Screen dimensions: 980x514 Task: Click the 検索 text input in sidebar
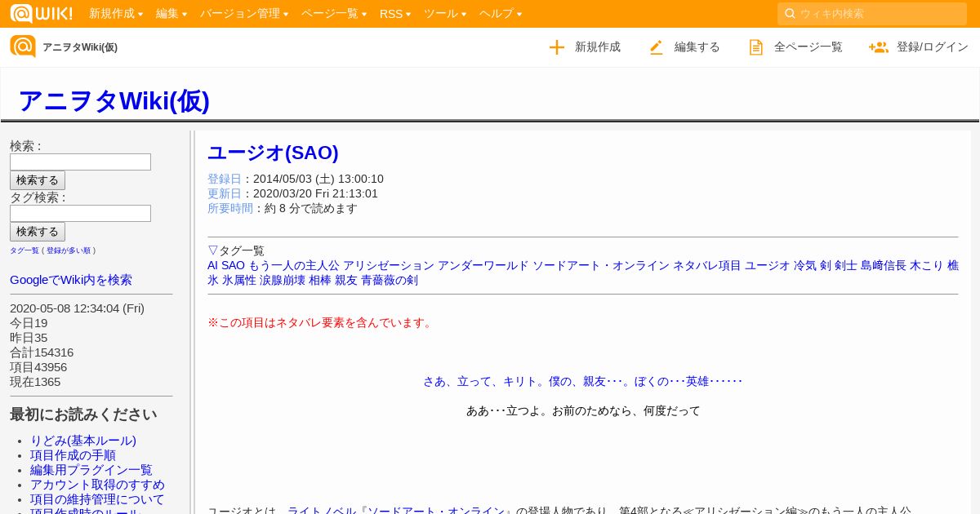pos(80,162)
